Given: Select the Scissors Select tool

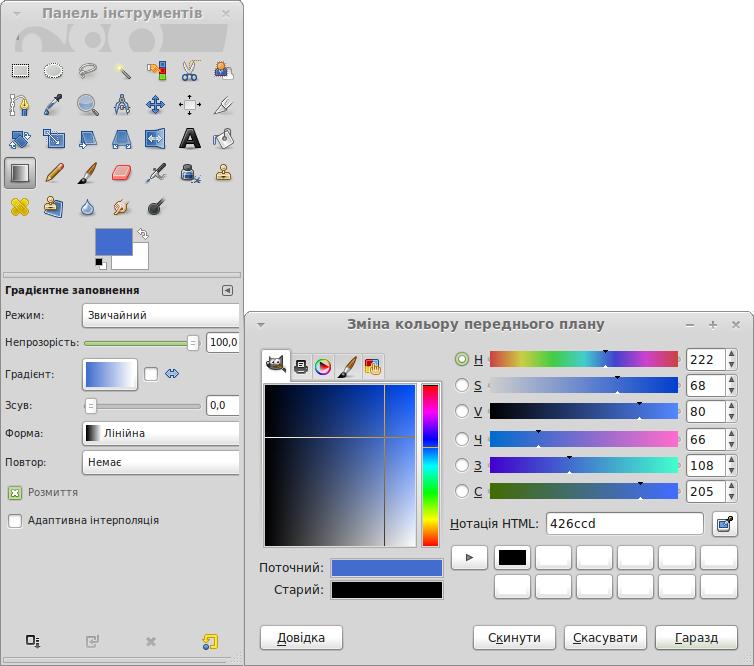Looking at the screenshot, I should pos(190,71).
